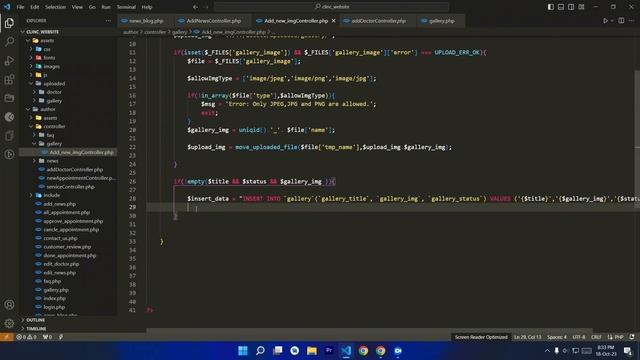Screen dimensions: 640x360
Task: Switch to Visual Studio Code taskbar icon
Action: pos(346,351)
